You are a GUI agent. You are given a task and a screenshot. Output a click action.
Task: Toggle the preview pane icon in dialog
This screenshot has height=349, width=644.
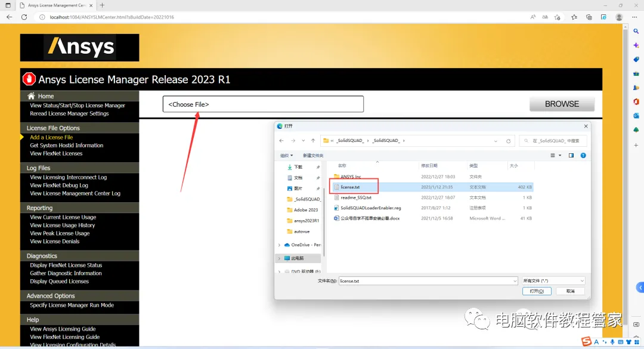[571, 155]
